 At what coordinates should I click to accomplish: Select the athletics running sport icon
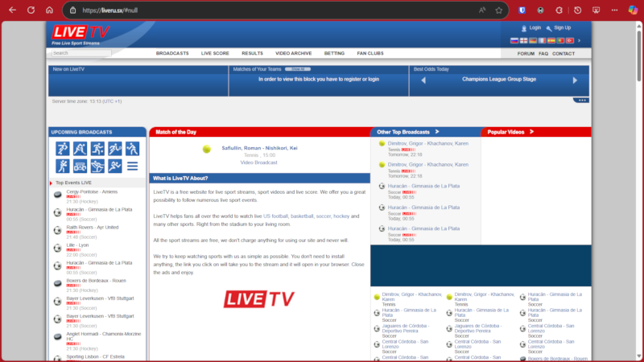115,167
